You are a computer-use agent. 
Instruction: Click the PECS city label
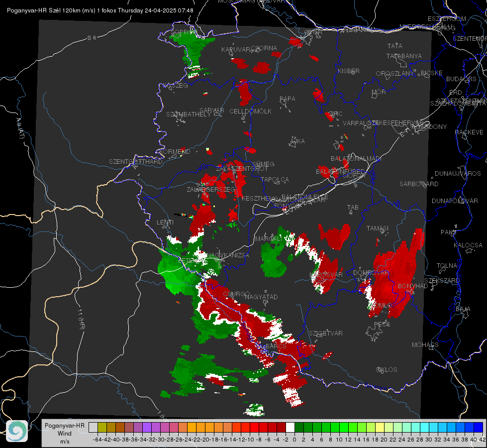click(382, 324)
